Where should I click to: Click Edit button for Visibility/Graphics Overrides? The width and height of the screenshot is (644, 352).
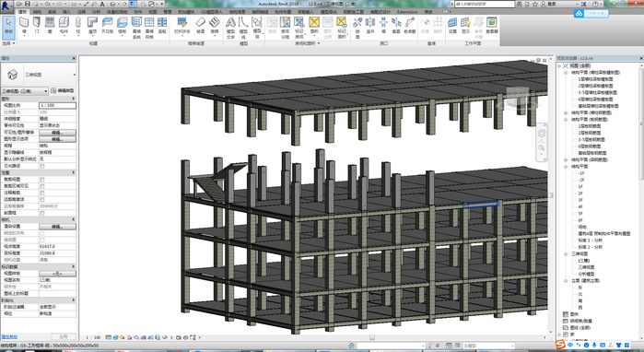click(57, 133)
